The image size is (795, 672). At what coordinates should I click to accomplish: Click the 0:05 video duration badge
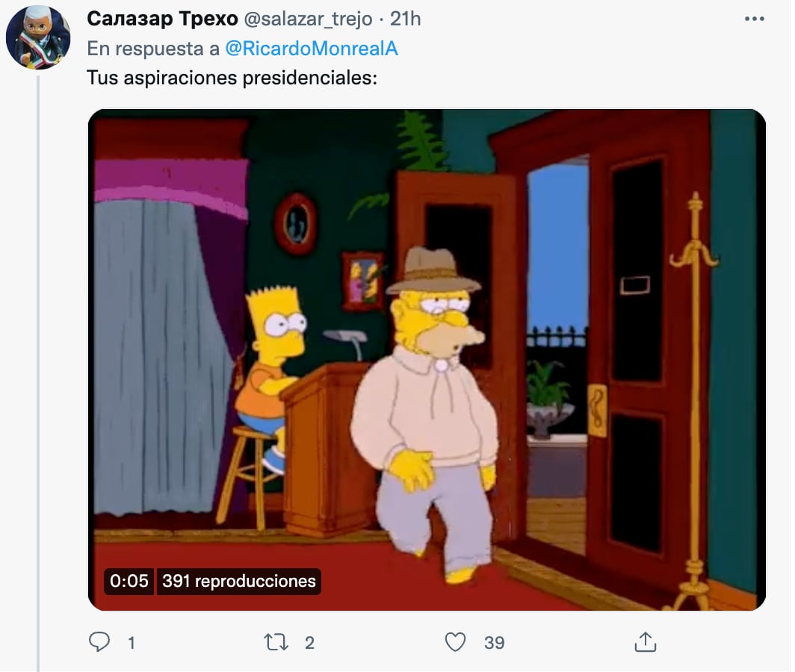coord(129,581)
